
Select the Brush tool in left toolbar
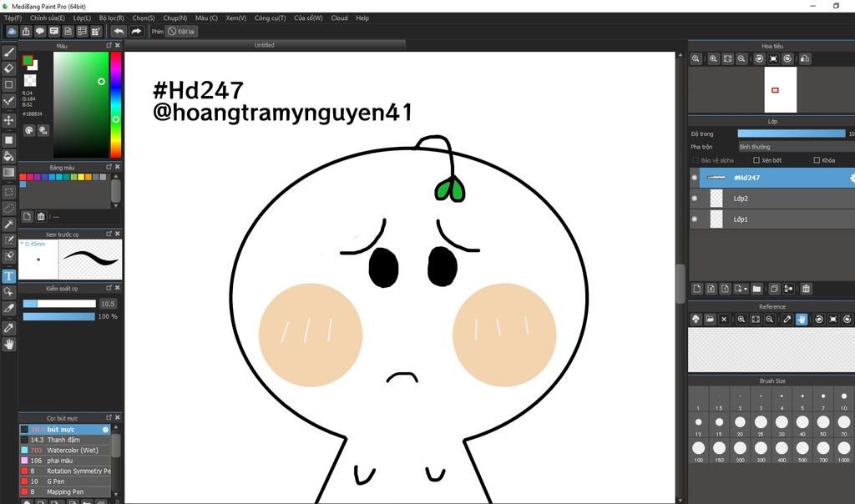(8, 53)
